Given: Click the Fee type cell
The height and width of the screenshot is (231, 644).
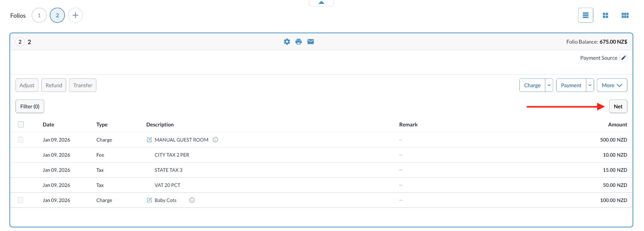Looking at the screenshot, I should coord(100,155).
